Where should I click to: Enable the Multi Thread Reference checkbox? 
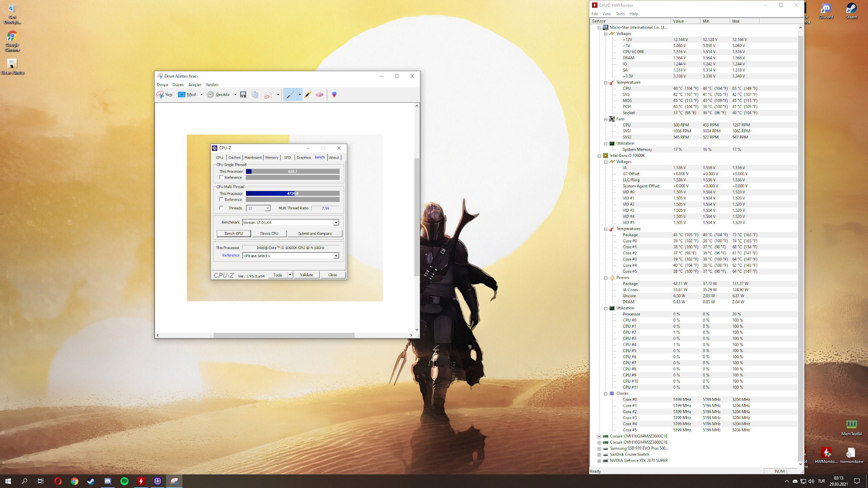click(x=222, y=199)
